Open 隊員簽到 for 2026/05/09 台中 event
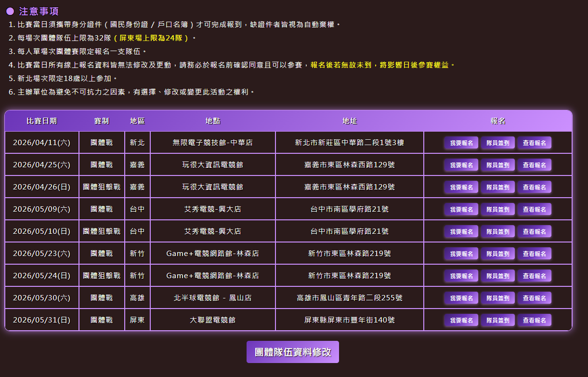Viewport: 588px width, 377px height. pos(497,209)
